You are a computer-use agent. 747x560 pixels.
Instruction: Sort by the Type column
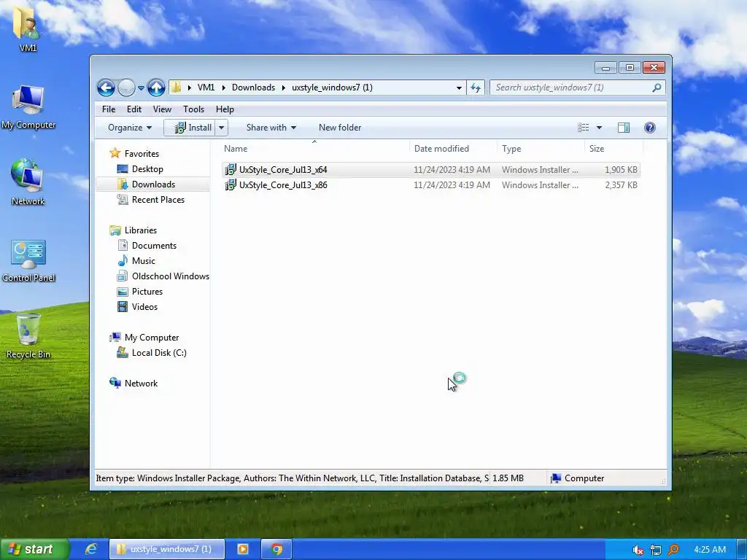pyautogui.click(x=541, y=149)
